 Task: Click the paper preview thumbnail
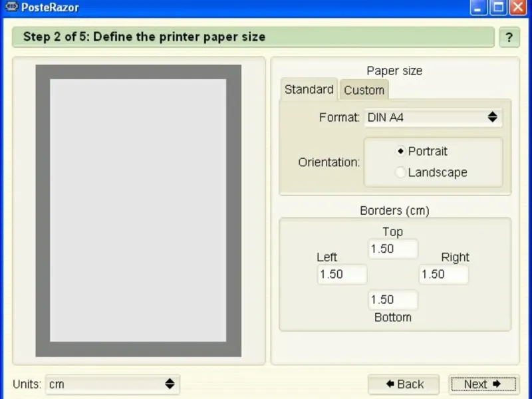pos(138,211)
